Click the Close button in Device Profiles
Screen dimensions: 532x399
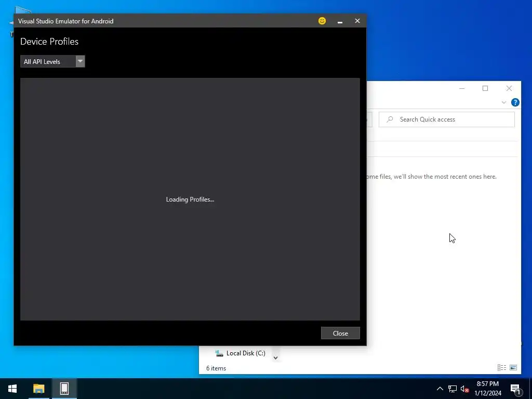[340, 333]
